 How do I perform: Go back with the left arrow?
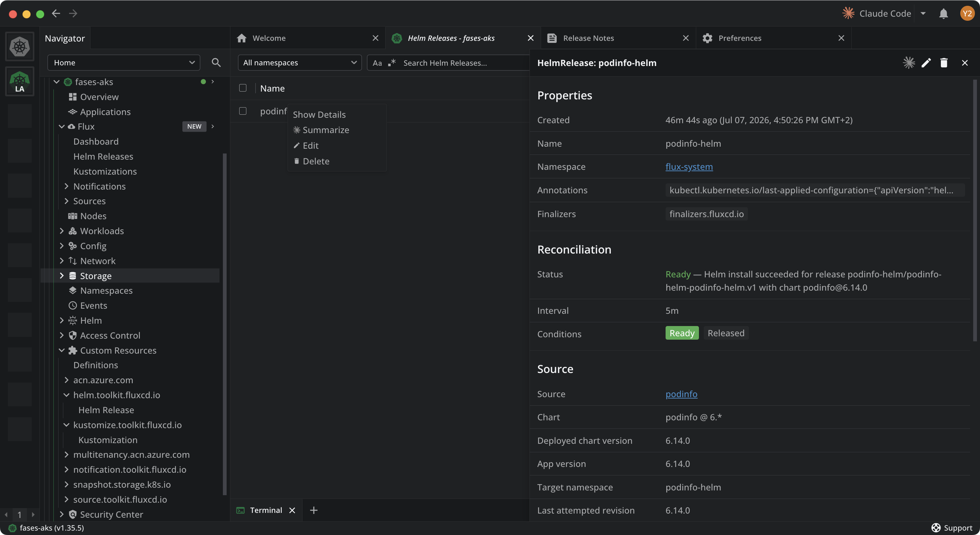[56, 14]
